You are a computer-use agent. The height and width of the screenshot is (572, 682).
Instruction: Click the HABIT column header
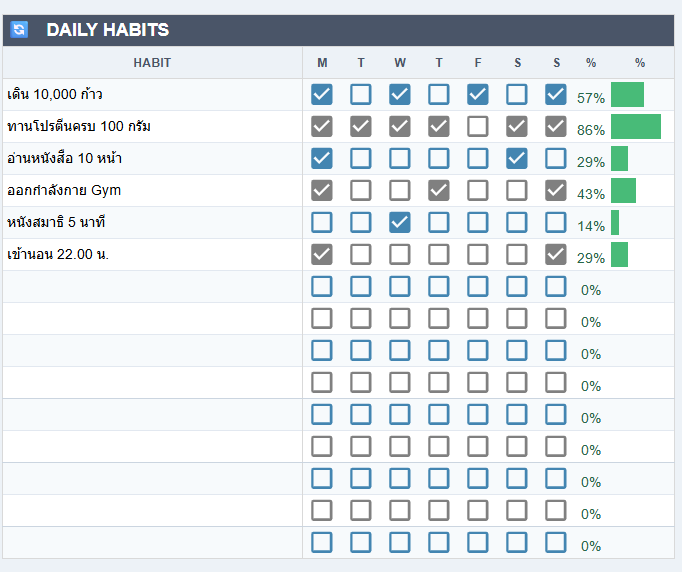click(x=152, y=63)
